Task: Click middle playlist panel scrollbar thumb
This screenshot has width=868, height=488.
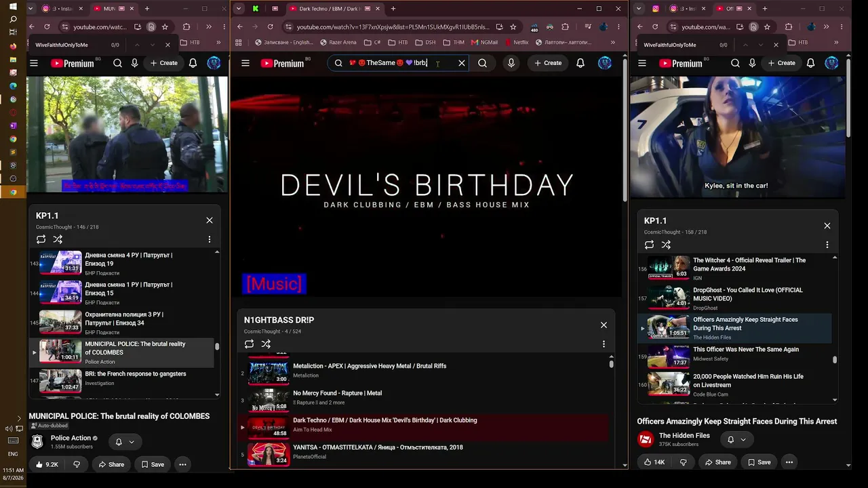Action: 611,364
